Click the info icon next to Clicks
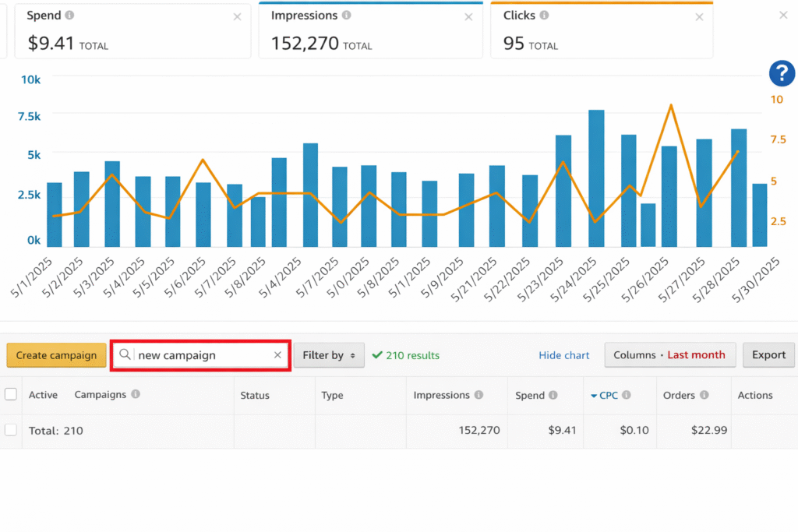The image size is (798, 532). (x=544, y=16)
